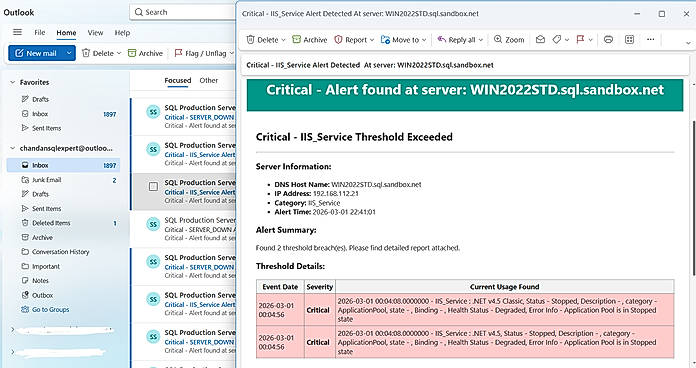This screenshot has width=696, height=368.
Task: Switch to the Other inbox tab
Action: (209, 80)
